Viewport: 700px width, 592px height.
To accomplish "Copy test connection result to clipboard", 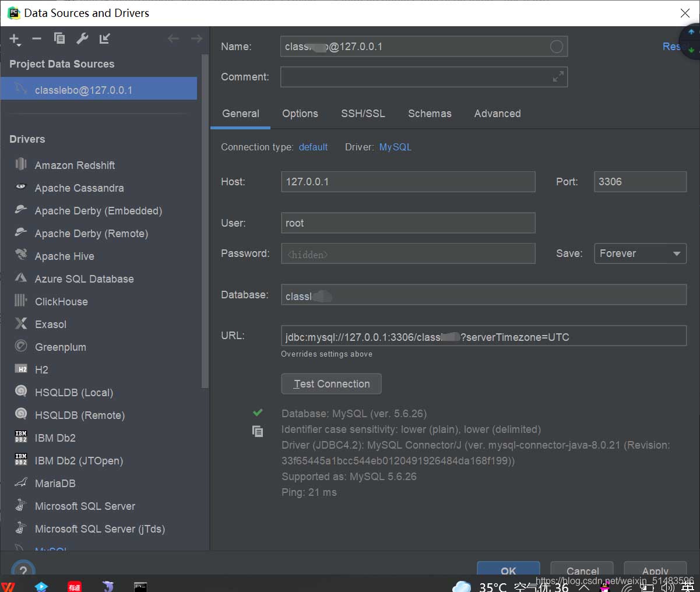I will coord(258,431).
